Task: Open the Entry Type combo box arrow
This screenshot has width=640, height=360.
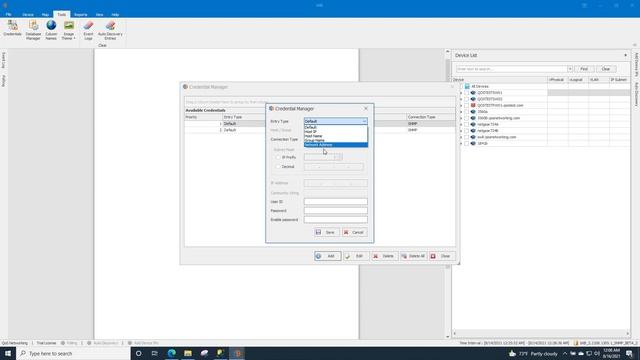Action: click(x=364, y=121)
